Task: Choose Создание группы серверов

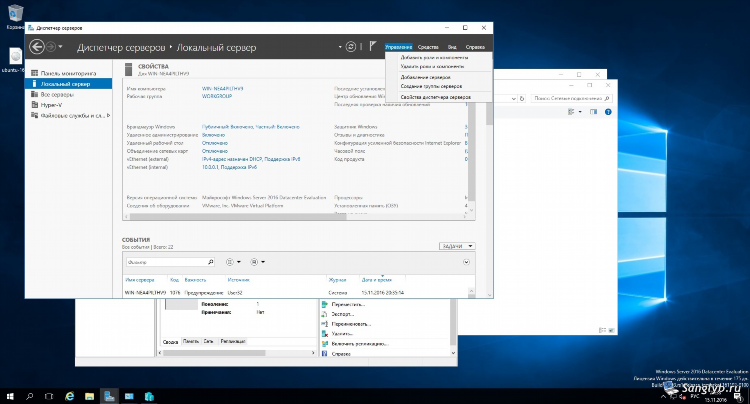Action: [431, 86]
